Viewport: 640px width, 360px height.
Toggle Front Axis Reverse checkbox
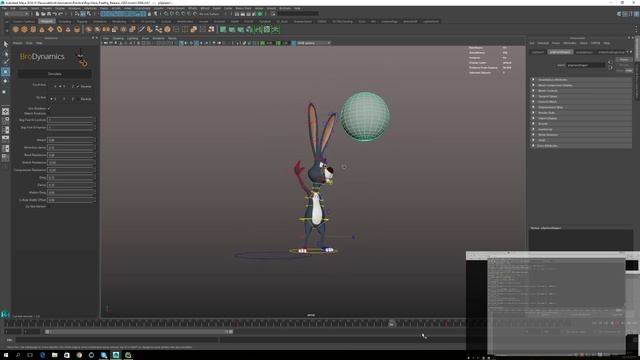[78, 86]
